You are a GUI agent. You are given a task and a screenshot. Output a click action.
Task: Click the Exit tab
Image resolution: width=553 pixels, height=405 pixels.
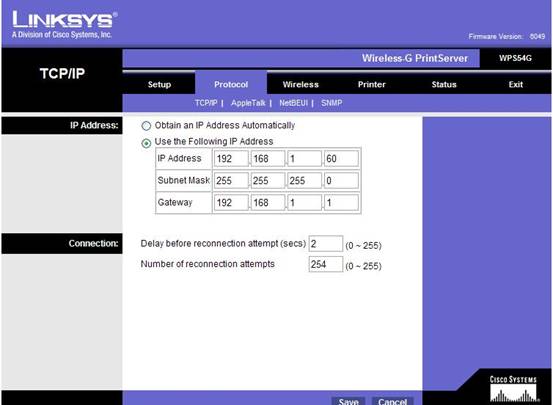[x=516, y=84]
